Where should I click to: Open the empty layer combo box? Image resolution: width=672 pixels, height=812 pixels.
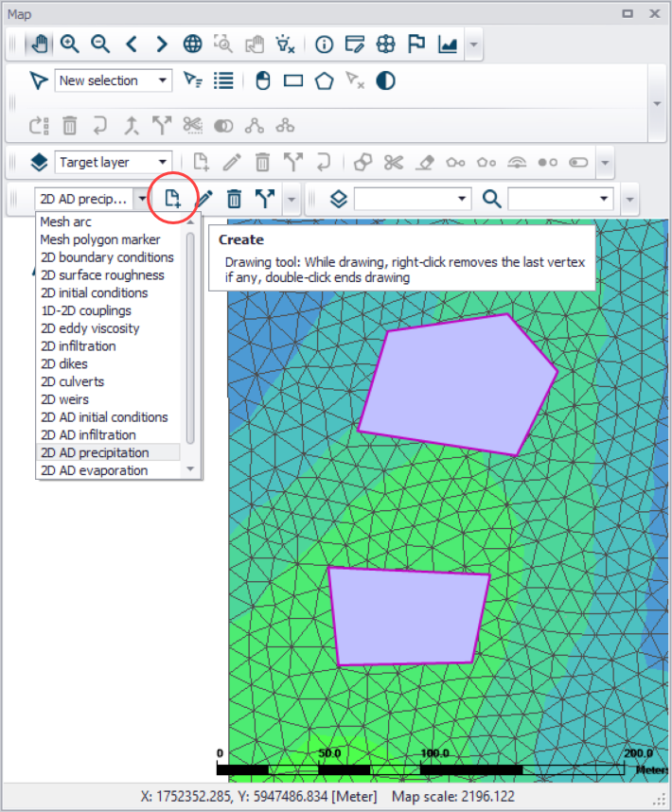(413, 199)
